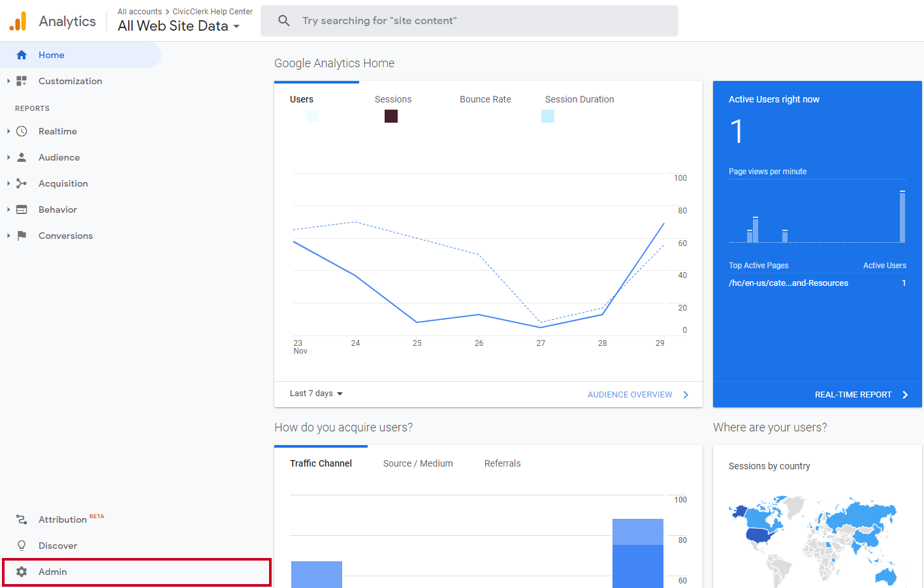Click the CivicClerk Help Center breadcrumb

tap(212, 12)
